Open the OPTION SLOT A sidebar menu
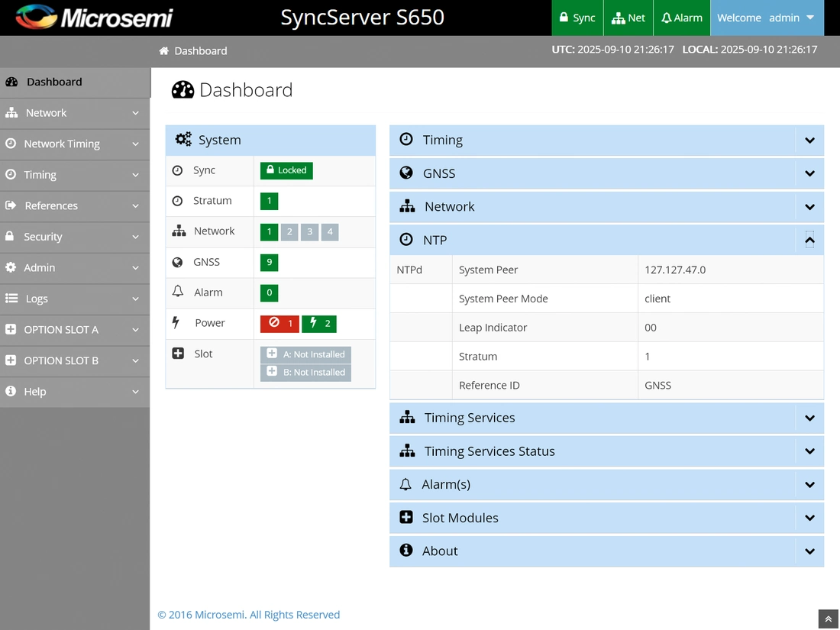The image size is (840, 630). click(x=75, y=330)
